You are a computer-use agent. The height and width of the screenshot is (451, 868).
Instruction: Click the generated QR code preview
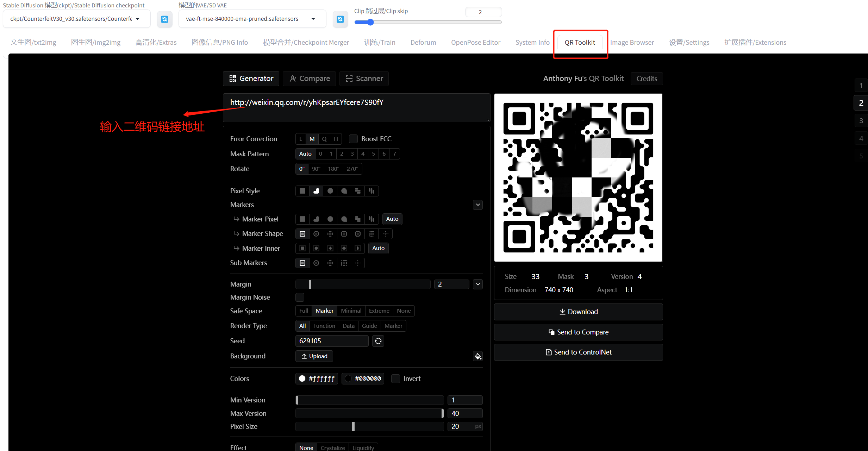578,177
